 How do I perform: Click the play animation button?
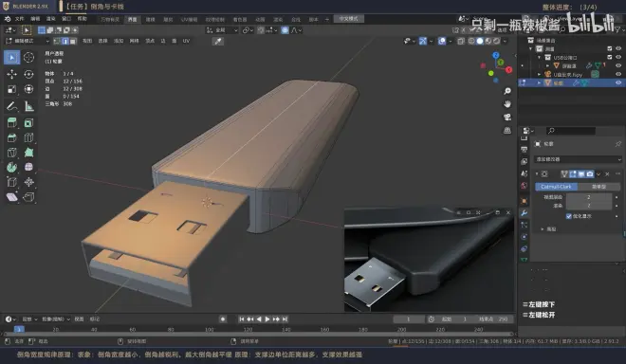point(267,318)
